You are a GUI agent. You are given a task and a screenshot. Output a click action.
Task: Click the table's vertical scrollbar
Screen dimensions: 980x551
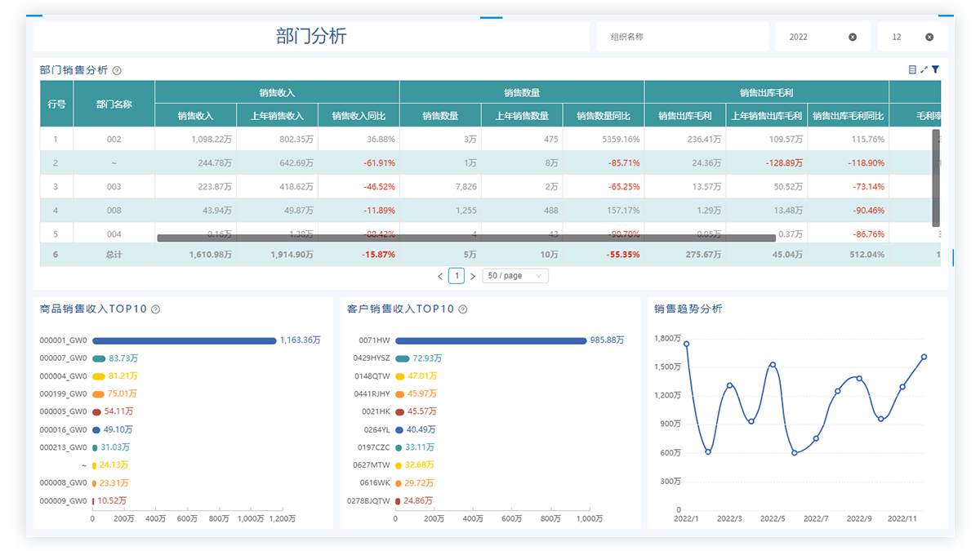click(x=936, y=177)
